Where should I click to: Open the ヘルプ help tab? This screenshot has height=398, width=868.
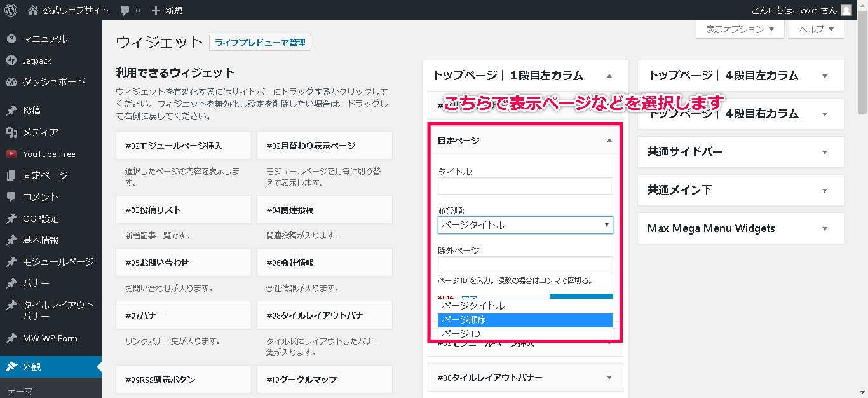[816, 29]
